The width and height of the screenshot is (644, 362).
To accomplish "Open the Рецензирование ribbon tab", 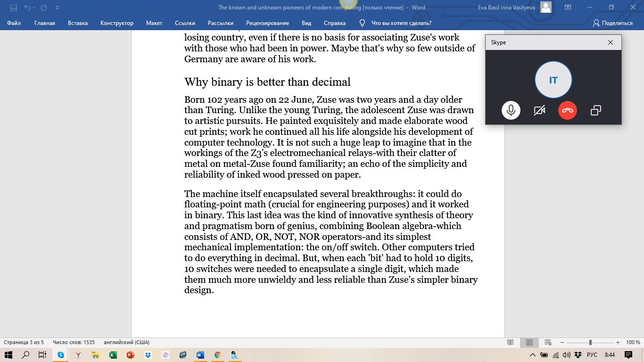I will (267, 23).
